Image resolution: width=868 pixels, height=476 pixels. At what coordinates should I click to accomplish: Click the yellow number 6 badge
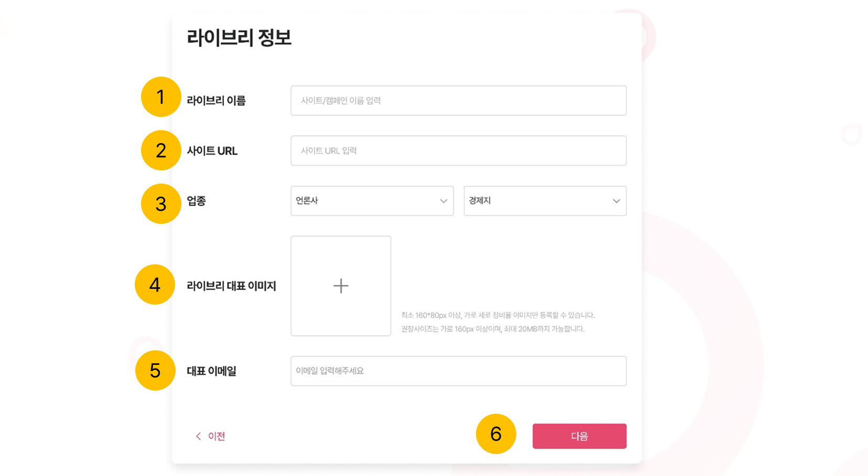496,434
